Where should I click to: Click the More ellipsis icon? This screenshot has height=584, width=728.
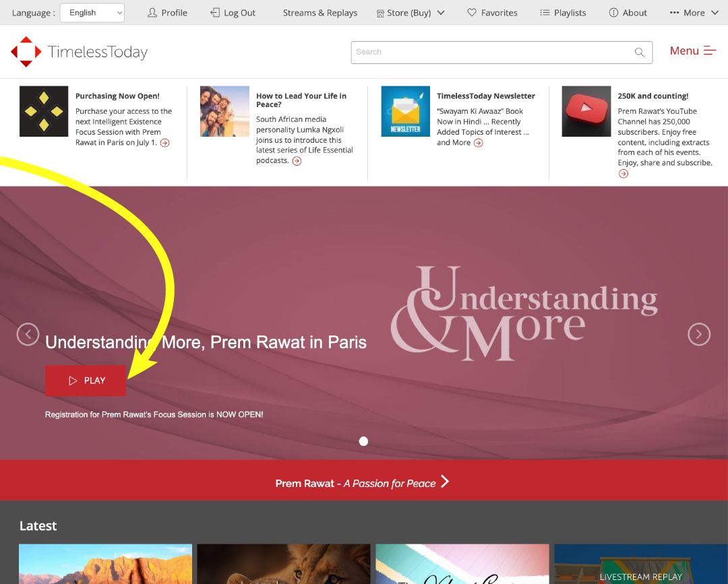674,13
